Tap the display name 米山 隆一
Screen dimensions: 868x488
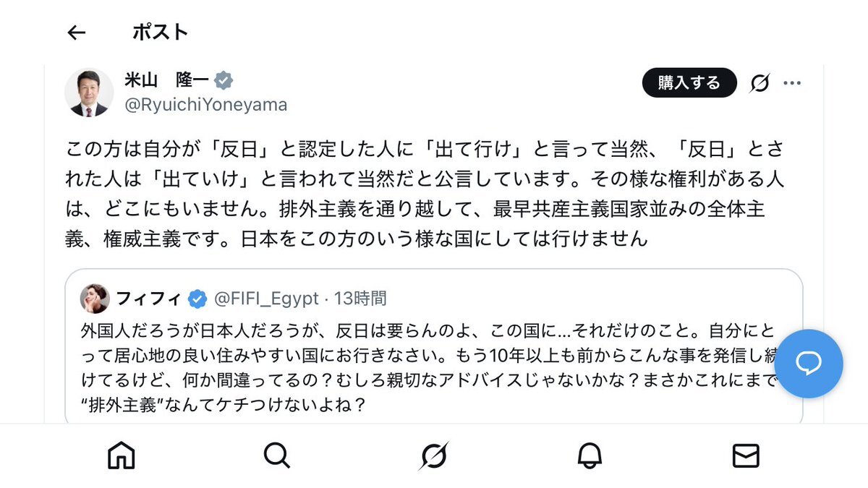(166, 80)
